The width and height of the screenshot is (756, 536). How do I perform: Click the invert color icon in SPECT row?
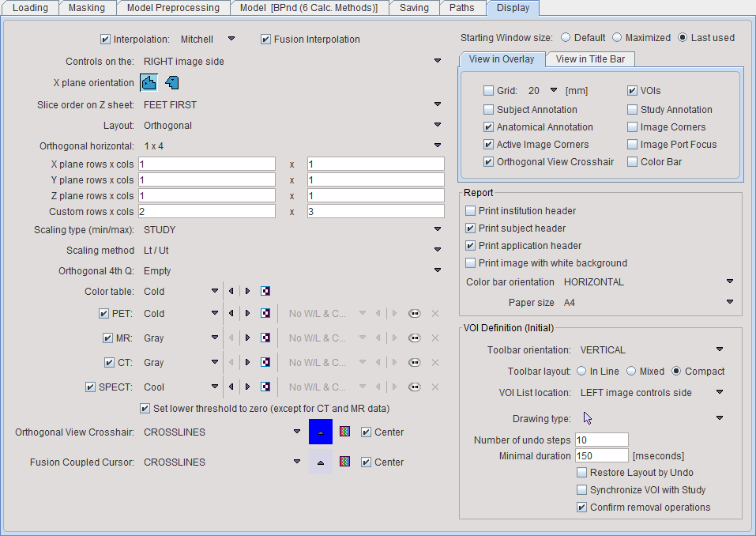pyautogui.click(x=265, y=387)
